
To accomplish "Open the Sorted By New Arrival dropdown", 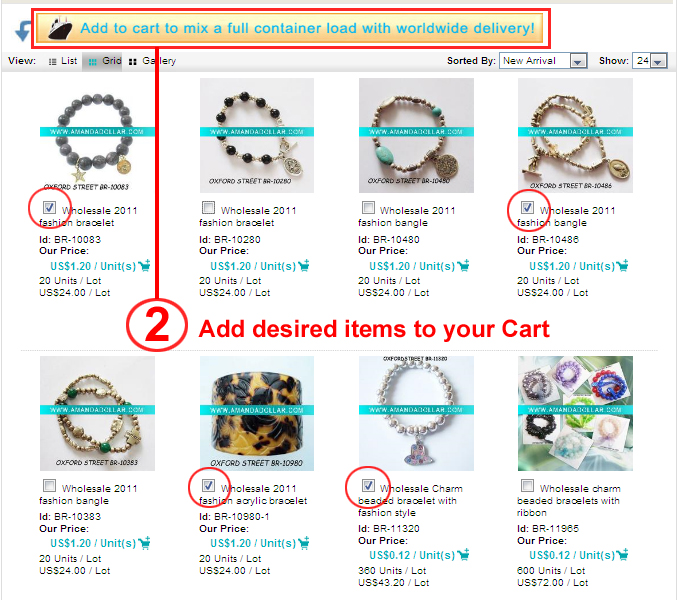I will (543, 61).
